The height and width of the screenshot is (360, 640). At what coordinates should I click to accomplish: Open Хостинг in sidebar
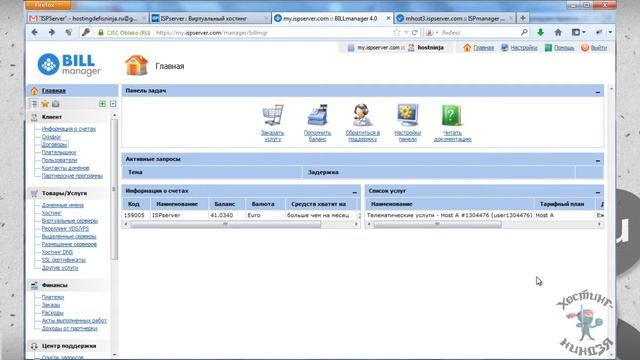(51, 213)
